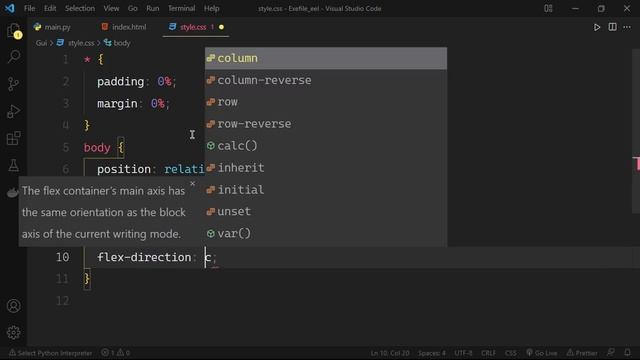Choose the row-reverse suggestion
The image size is (640, 360).
click(x=326, y=124)
